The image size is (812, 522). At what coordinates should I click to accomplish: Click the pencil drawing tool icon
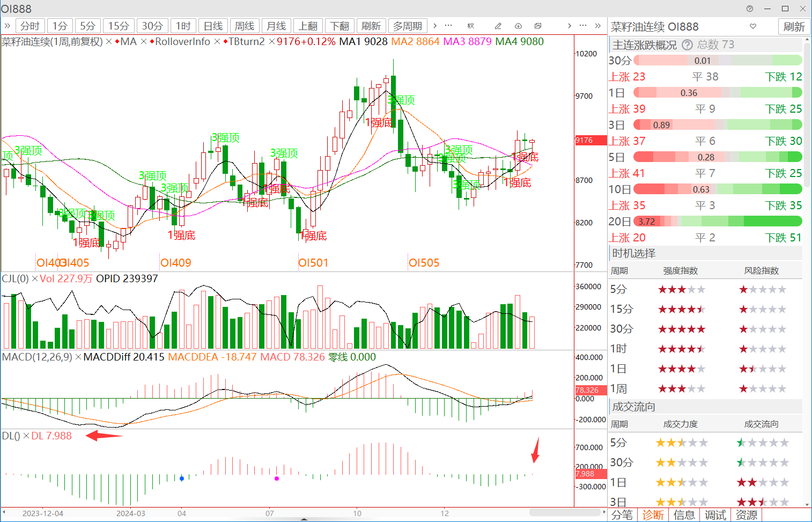(x=498, y=26)
